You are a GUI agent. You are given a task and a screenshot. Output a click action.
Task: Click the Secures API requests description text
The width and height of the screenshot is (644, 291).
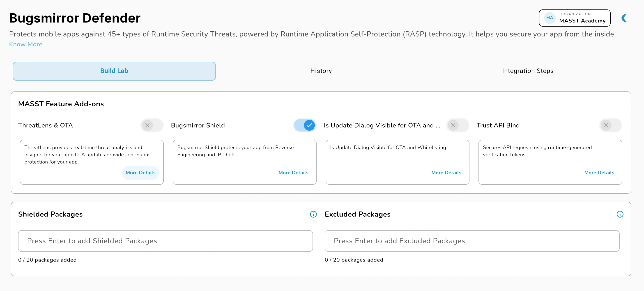[537, 151]
